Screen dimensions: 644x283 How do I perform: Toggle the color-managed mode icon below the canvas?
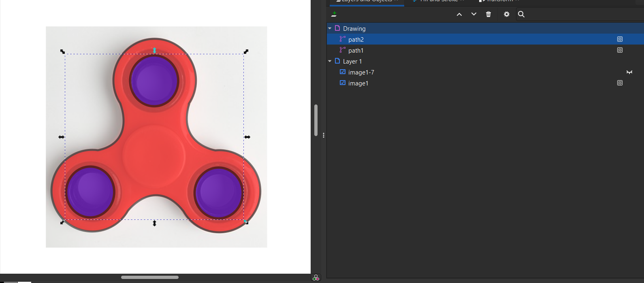[x=316, y=278]
